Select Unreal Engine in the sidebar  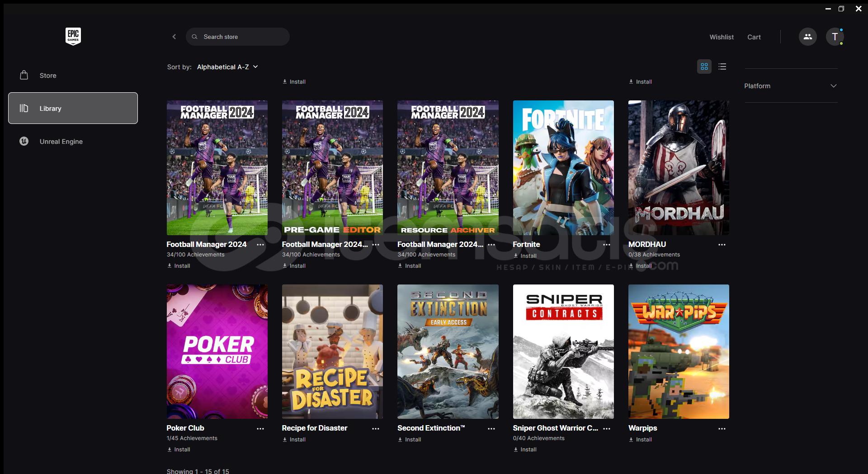tap(73, 142)
